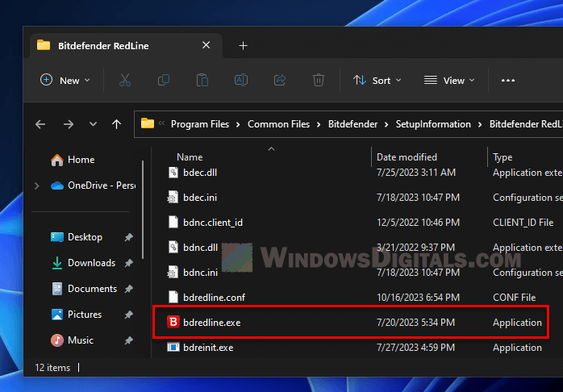Open recent locations dropdown chevron
The width and height of the screenshot is (563, 392).
point(93,124)
